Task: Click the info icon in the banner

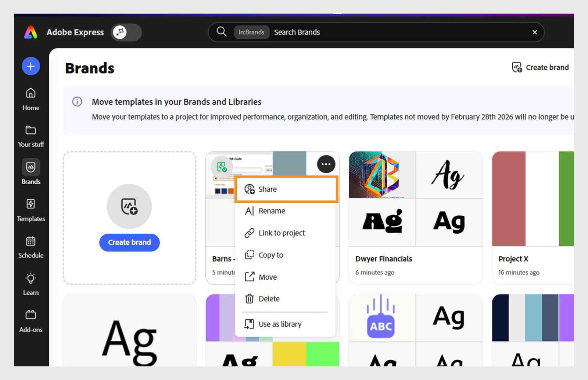Action: click(77, 102)
